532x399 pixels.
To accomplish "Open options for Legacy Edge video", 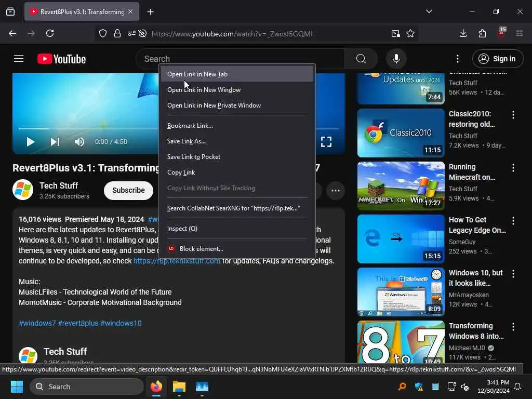I will (x=513, y=221).
